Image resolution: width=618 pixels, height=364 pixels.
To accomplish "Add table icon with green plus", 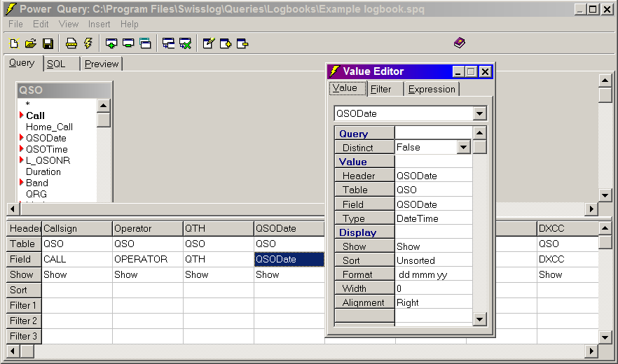I will [111, 43].
